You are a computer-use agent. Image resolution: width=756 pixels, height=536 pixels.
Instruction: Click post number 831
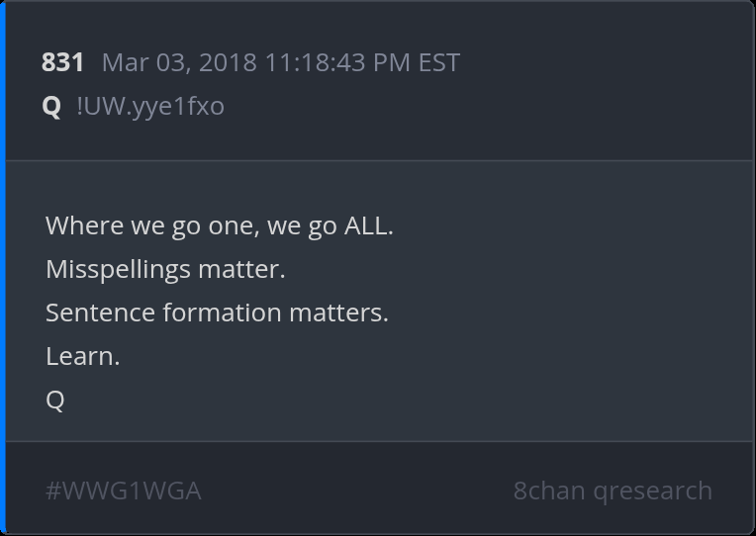click(x=62, y=63)
